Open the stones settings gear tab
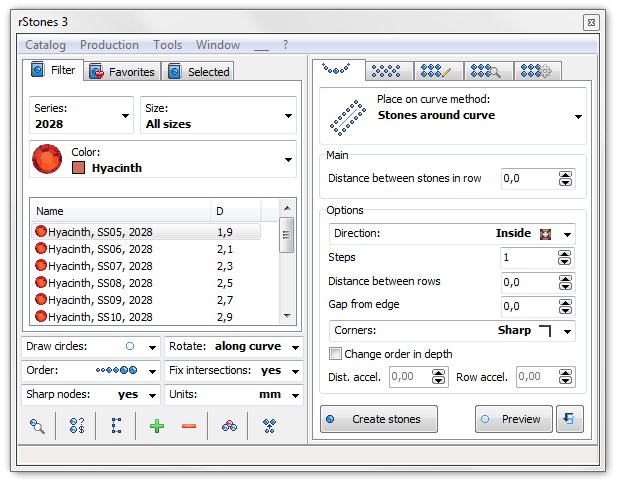This screenshot has height=481, width=618. click(x=536, y=71)
